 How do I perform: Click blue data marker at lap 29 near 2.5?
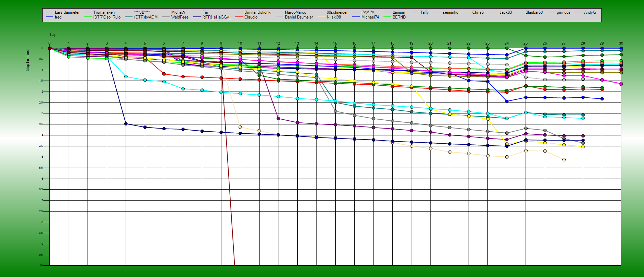tap(602, 99)
